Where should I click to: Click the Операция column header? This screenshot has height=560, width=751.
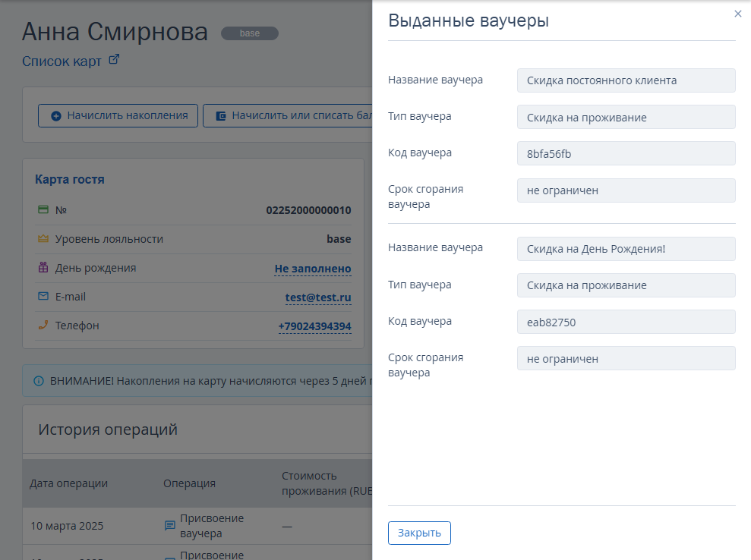[189, 483]
